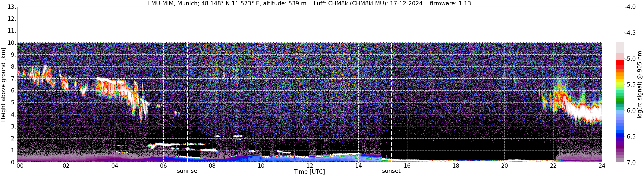The height and width of the screenshot is (176, 644).
Task: Click the y-axis tick label '11.'
Action: (12, 31)
